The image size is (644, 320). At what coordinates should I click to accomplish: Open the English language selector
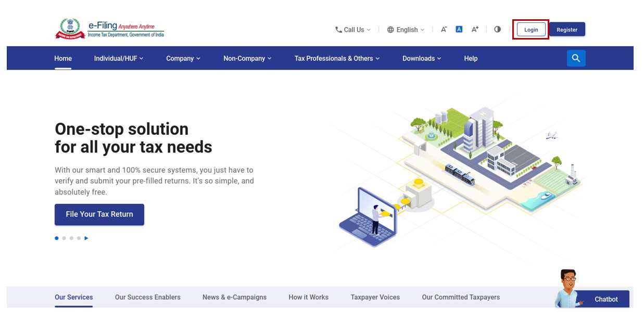[x=406, y=30]
